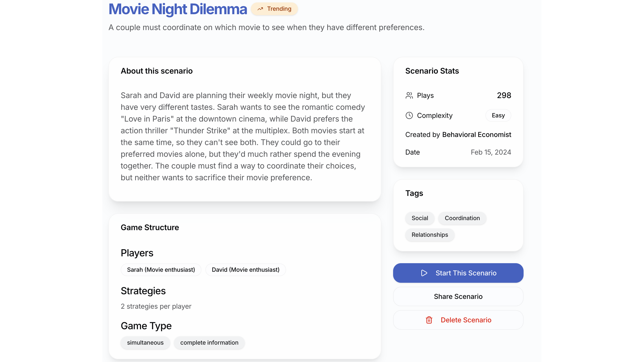Click the trash can icon for deletion
Screen dimensions: 644x362
tap(429, 320)
